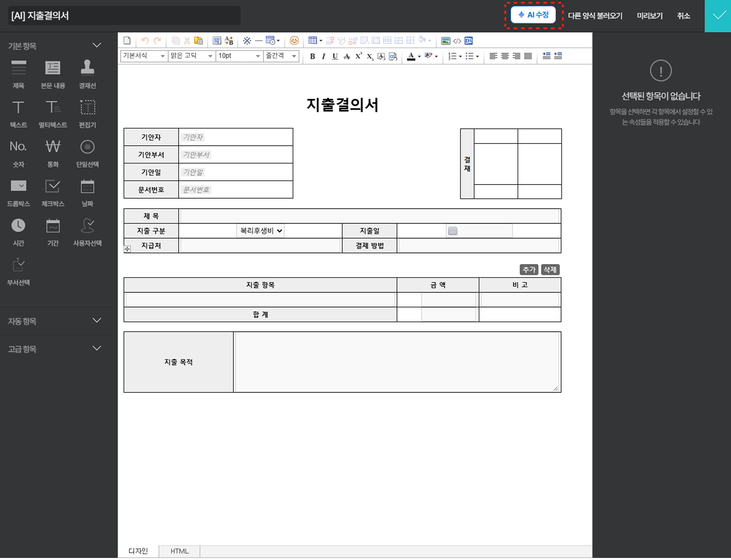The width and height of the screenshot is (731, 560).
Task: Click 삭제 to remove an expense row
Action: (550, 269)
